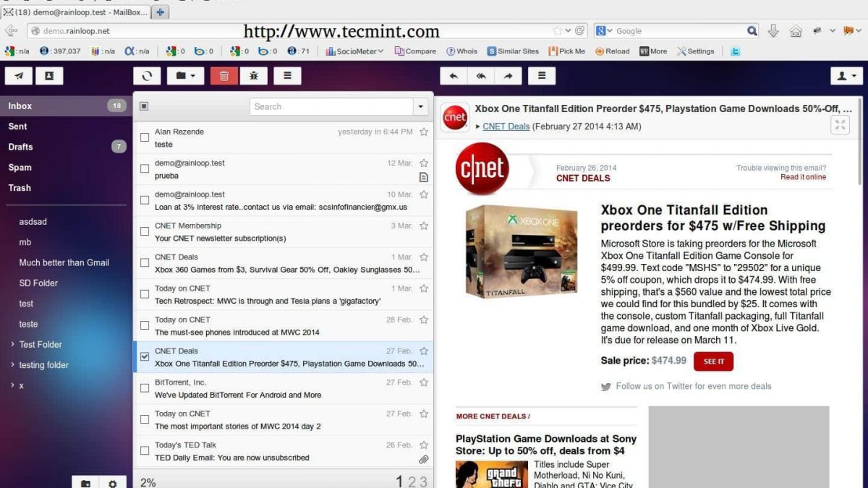Star the prueba message from 12 Mar.

[x=424, y=163]
